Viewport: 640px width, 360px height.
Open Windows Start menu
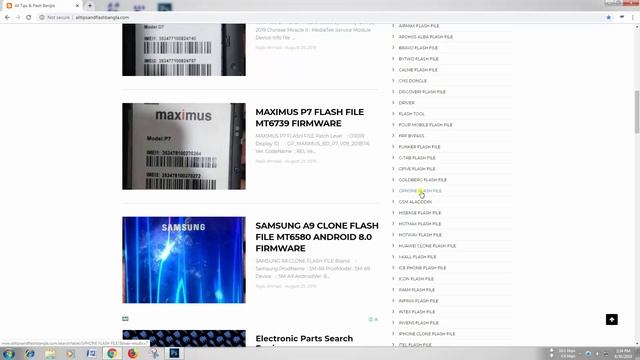(x=9, y=353)
